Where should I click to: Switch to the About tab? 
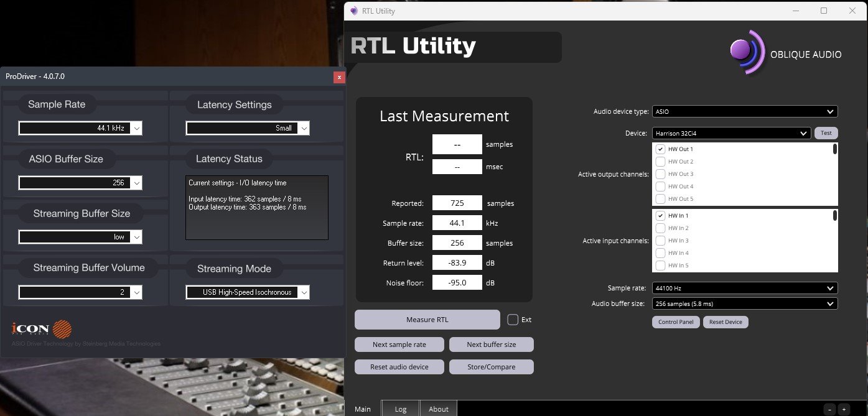pyautogui.click(x=439, y=409)
